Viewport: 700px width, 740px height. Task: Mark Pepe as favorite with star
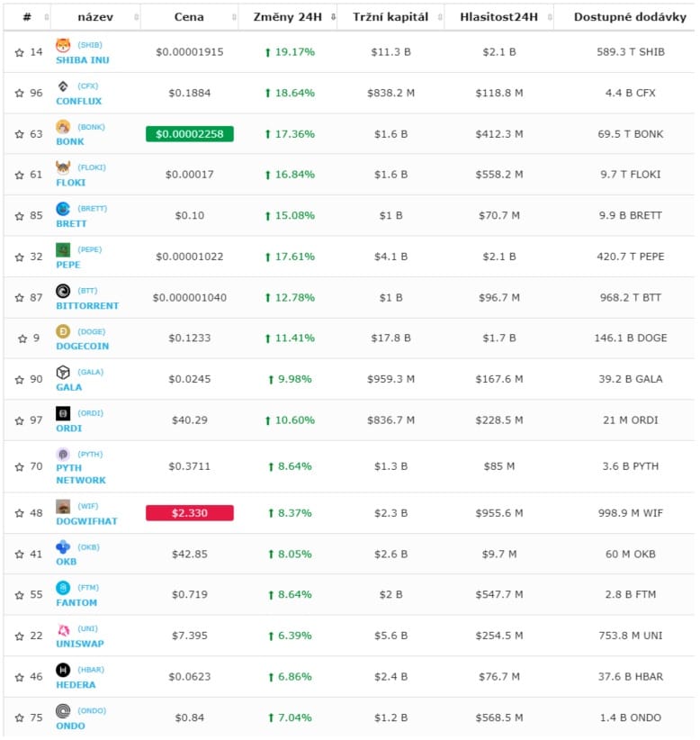(19, 257)
